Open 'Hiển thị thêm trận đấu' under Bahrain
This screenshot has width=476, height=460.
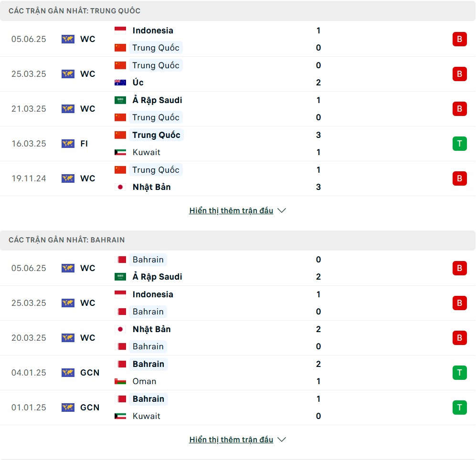click(x=231, y=439)
